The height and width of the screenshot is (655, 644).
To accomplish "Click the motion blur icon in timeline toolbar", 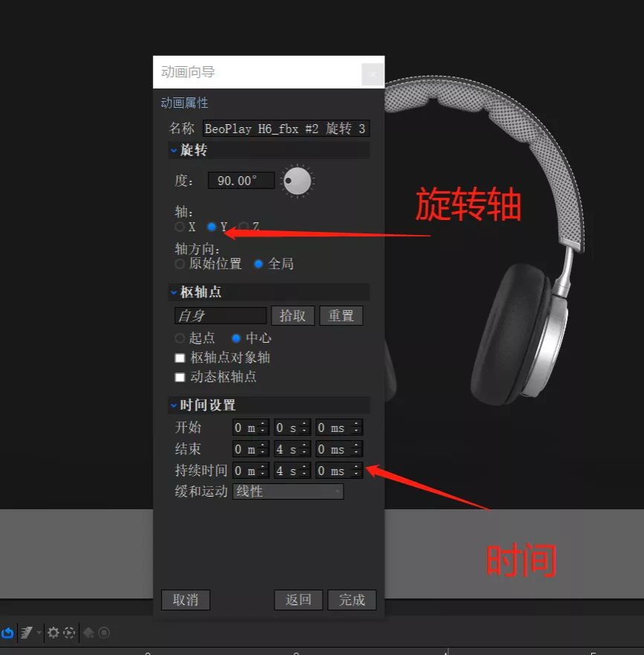I will click(27, 633).
